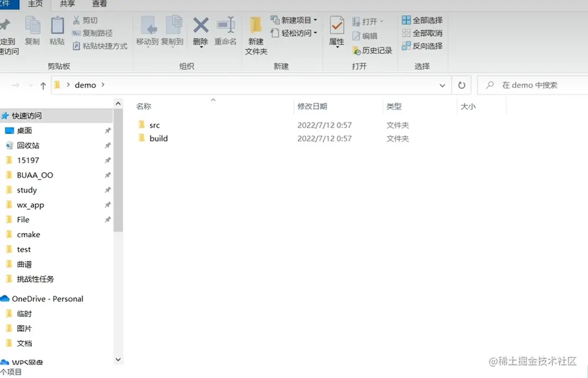The height and width of the screenshot is (378, 588).
Task: Expand the address bar history dropdown arrow
Action: coord(442,85)
